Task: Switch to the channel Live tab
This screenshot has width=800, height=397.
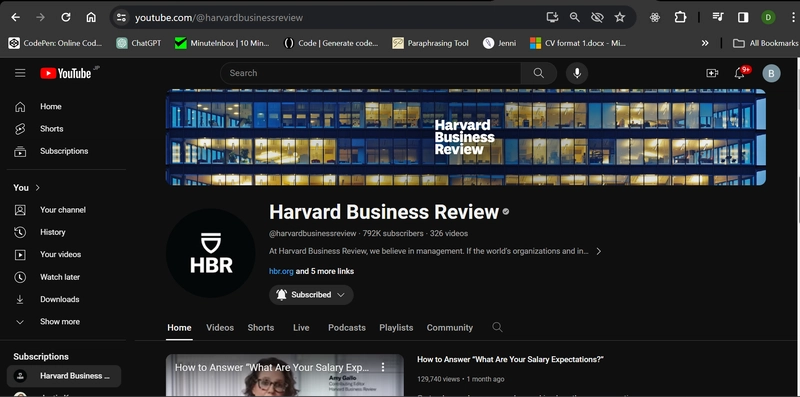Action: click(x=301, y=328)
